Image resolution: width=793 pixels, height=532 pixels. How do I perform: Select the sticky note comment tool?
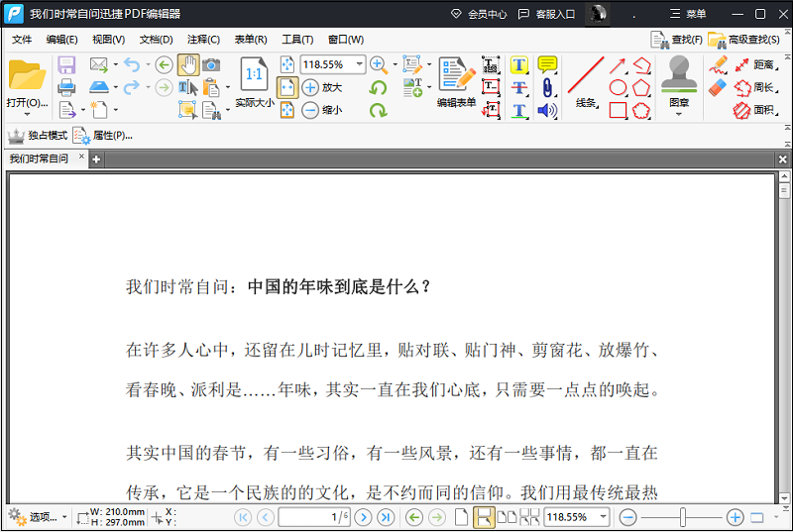tap(547, 64)
